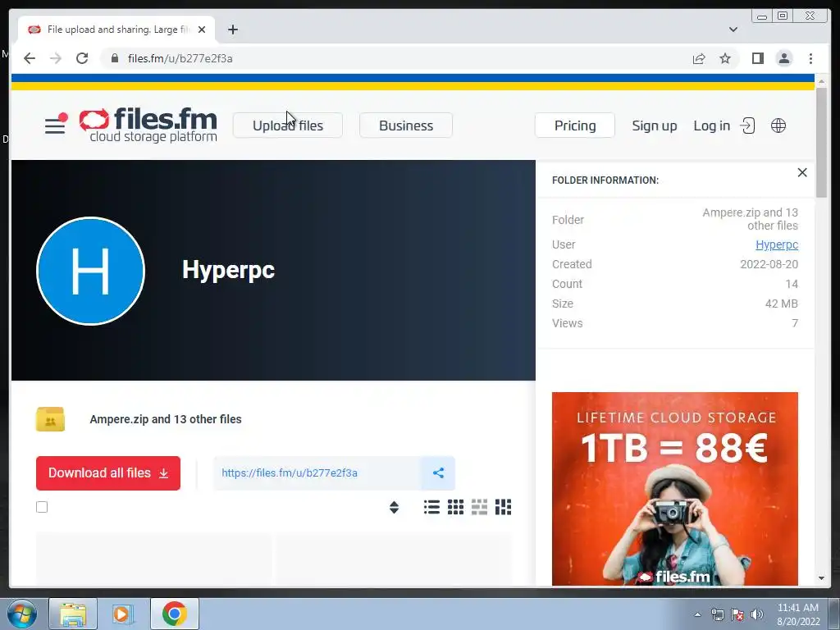Click Download all files button

tap(108, 473)
